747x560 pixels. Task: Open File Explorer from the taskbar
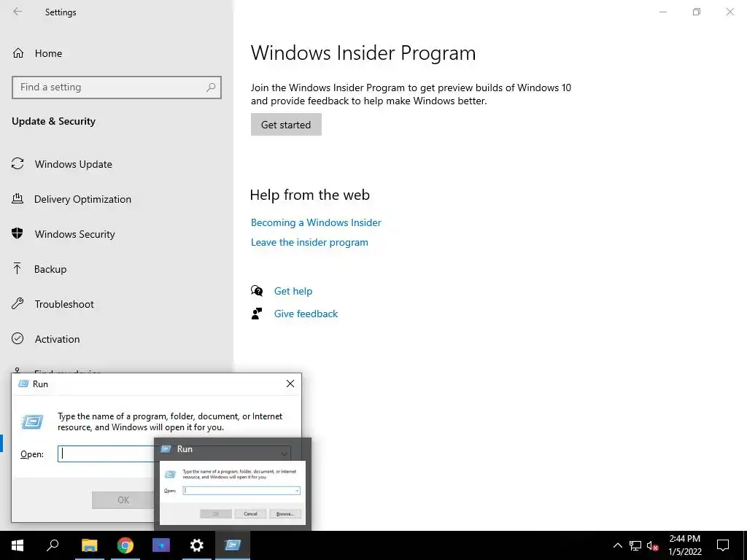(89, 545)
